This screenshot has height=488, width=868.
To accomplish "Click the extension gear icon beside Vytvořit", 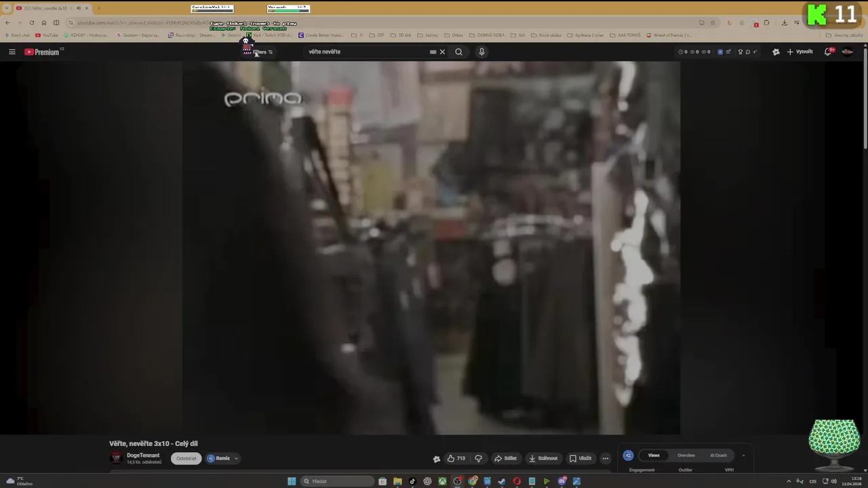I will [x=776, y=52].
